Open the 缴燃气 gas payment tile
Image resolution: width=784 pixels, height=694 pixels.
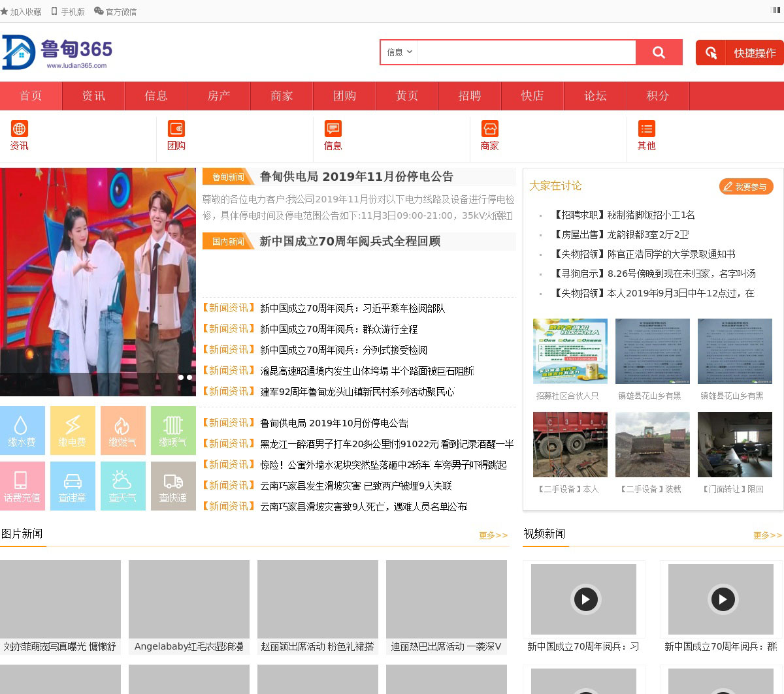123,431
